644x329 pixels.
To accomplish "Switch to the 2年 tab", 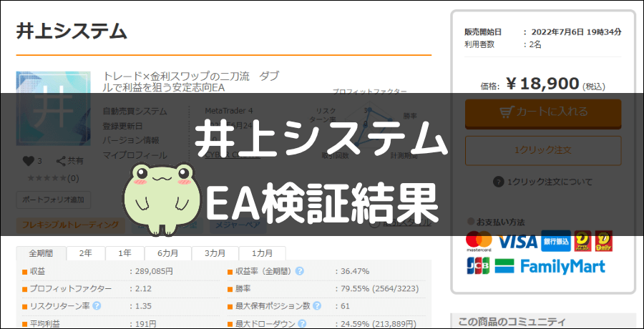I will pos(85,253).
